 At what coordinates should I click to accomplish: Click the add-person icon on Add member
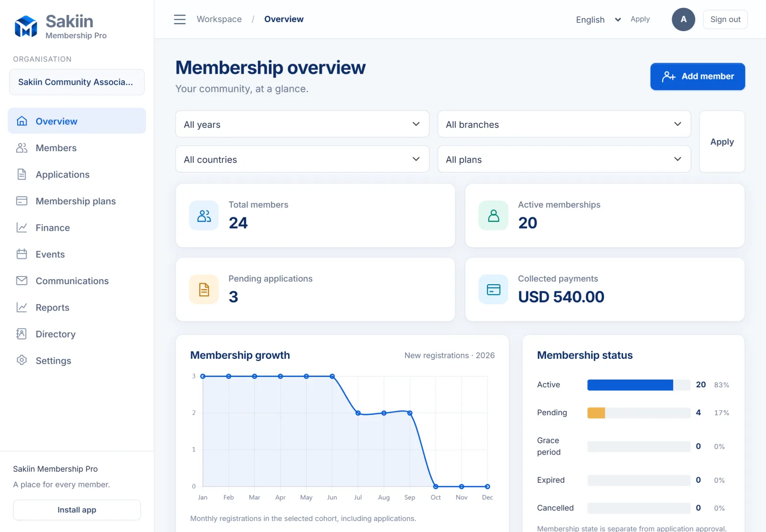pyautogui.click(x=669, y=77)
